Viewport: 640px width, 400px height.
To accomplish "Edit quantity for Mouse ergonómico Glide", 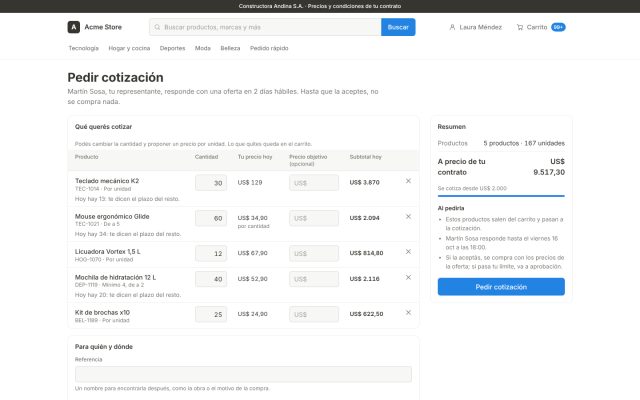I will (211, 218).
